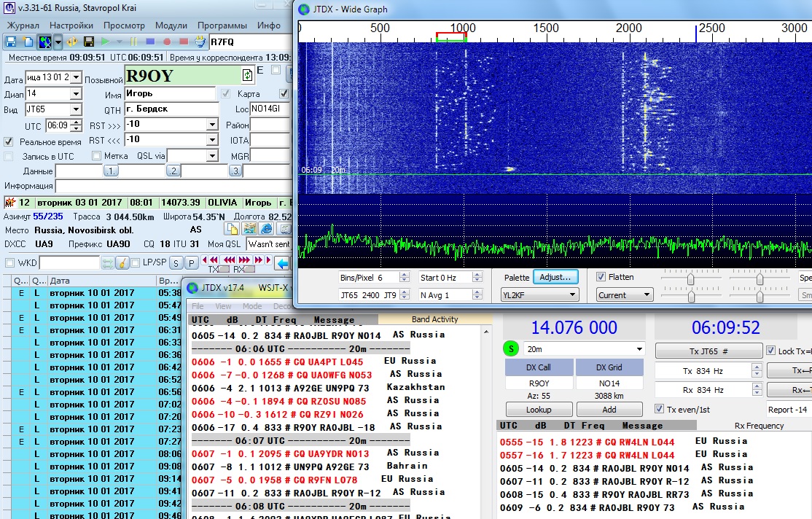Image resolution: width=812 pixels, height=519 pixels.
Task: Click the green S indicator next to 20m
Action: point(511,349)
